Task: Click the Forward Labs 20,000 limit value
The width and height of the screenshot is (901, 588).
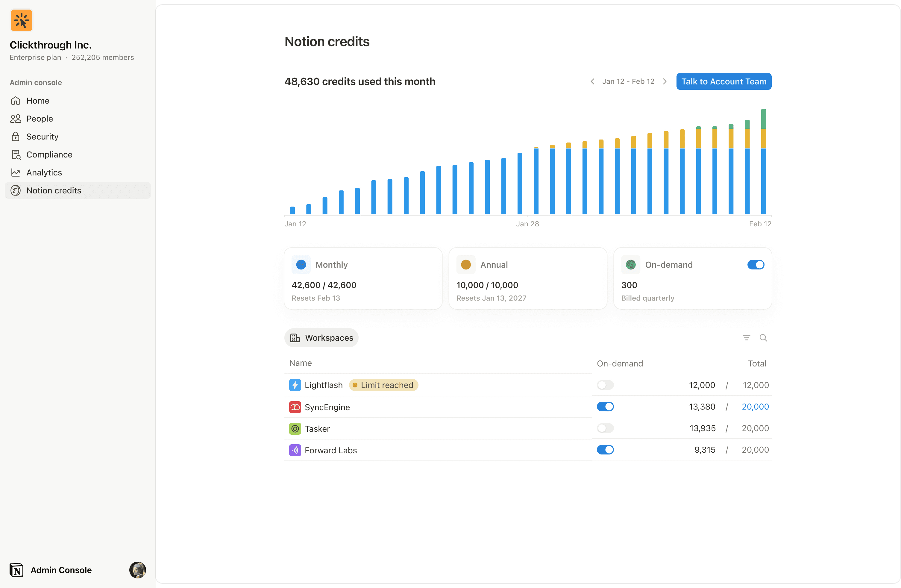Action: tap(755, 450)
